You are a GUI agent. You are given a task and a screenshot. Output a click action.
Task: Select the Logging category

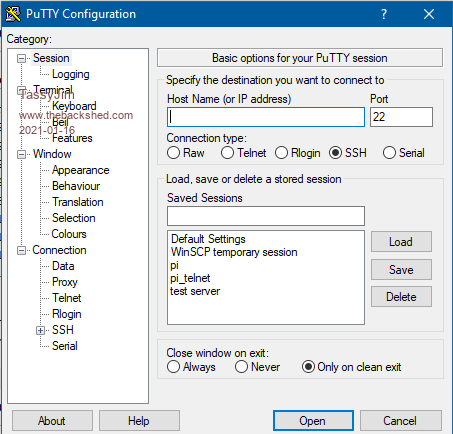[71, 74]
